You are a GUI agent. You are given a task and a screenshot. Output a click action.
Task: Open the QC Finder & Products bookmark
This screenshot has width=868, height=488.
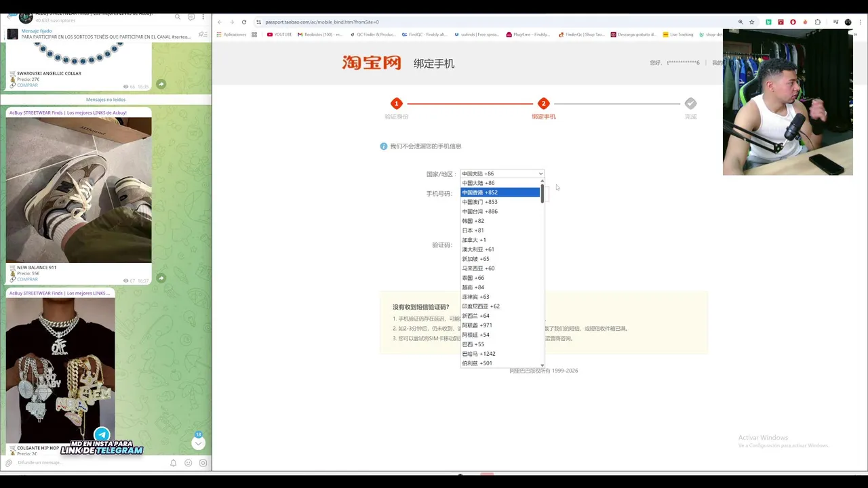click(372, 34)
